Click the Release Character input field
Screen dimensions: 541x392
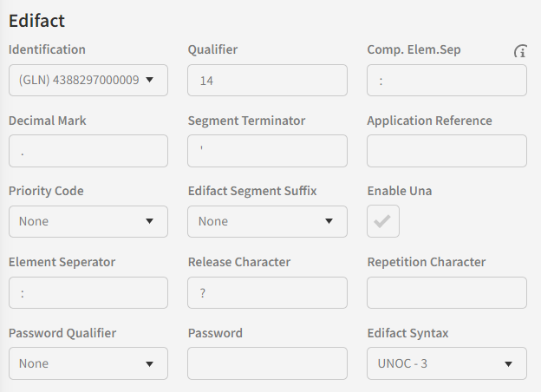click(x=267, y=293)
